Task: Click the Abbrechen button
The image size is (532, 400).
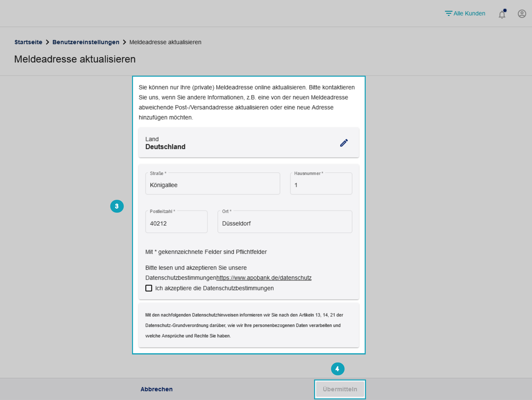Action: [x=157, y=389]
